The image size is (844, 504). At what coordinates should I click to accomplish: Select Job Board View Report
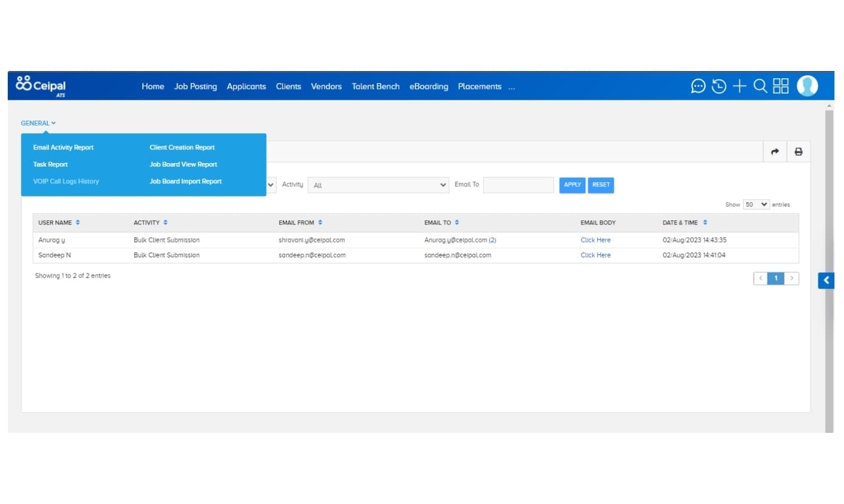[x=183, y=164]
